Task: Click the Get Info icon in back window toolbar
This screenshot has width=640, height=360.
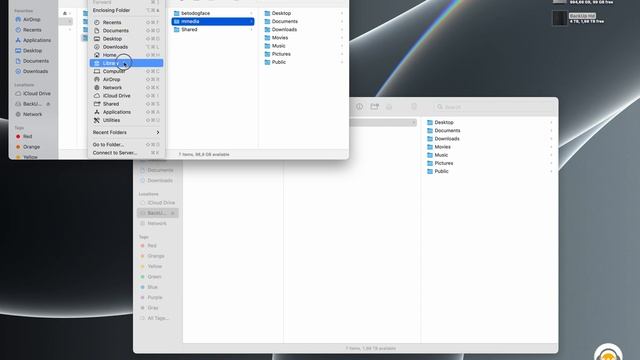Action: (359, 107)
